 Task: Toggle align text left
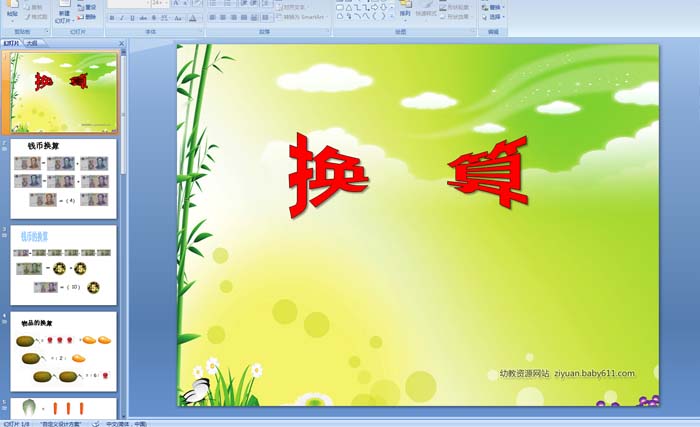click(212, 17)
